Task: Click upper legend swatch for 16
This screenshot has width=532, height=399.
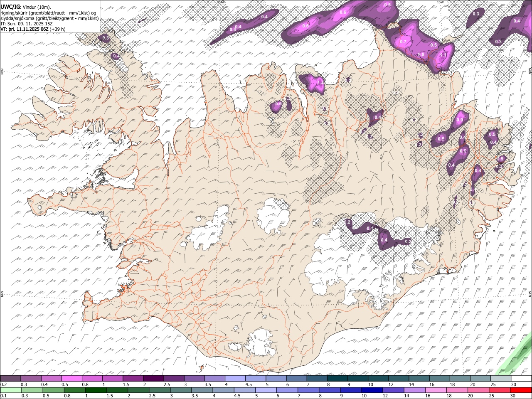Action: [x=439, y=379]
